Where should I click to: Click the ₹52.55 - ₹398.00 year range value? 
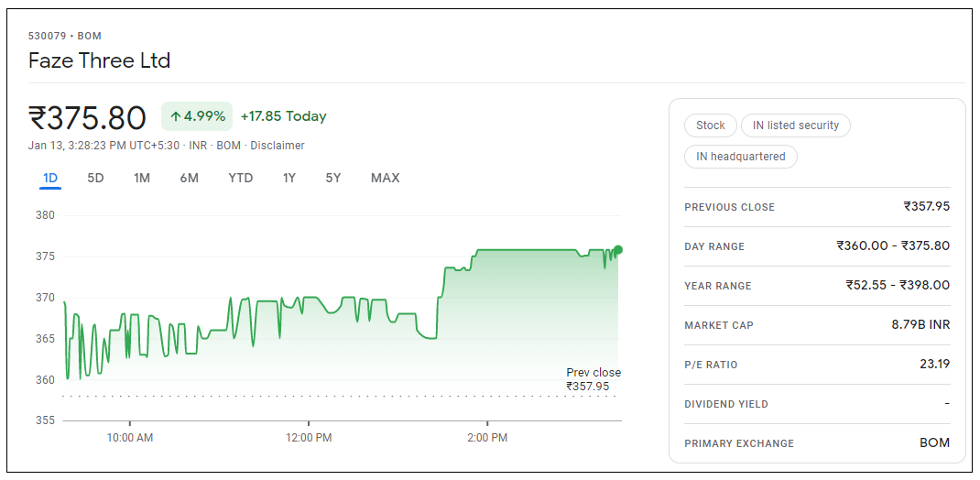click(898, 285)
